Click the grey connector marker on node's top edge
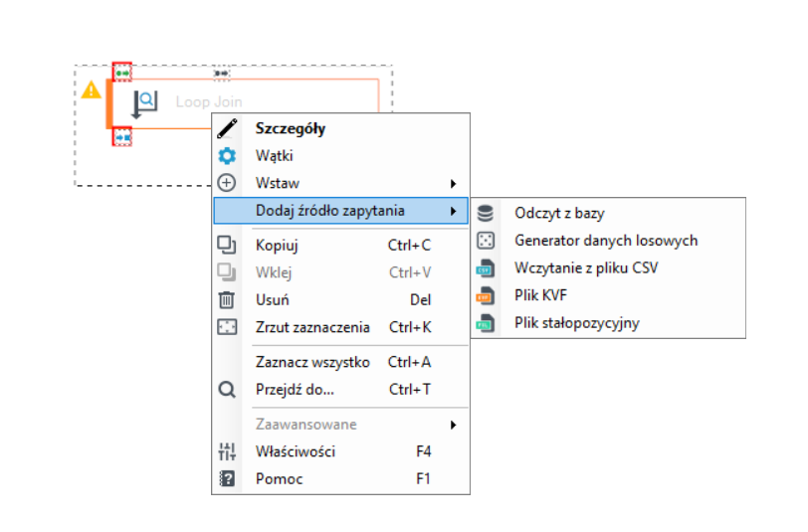Viewport: 808px width, 532px height. click(x=222, y=74)
